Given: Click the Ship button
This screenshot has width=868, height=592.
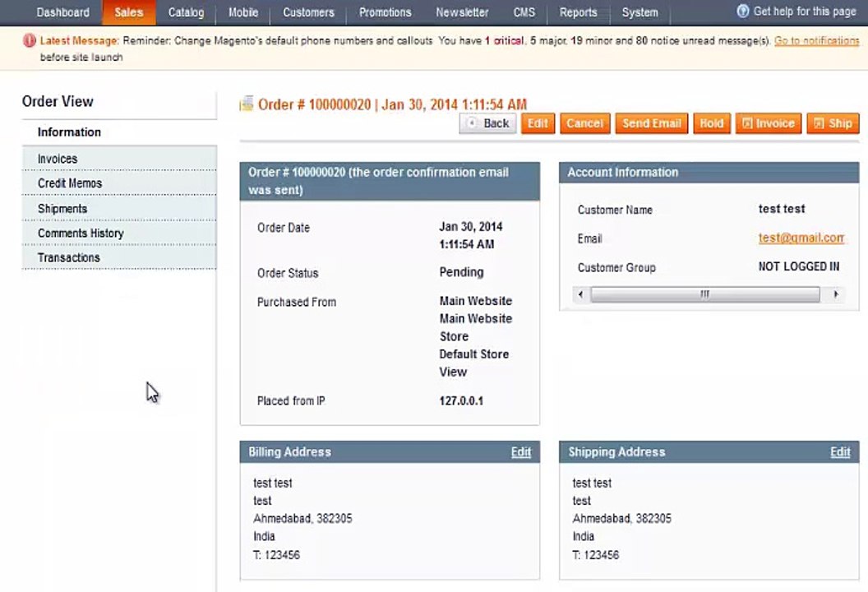Looking at the screenshot, I should [833, 123].
